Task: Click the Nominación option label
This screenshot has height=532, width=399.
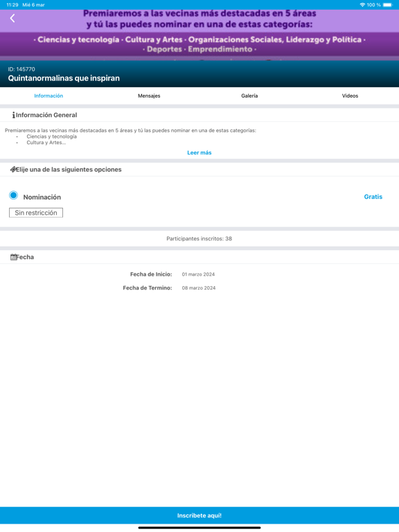Action: point(42,197)
